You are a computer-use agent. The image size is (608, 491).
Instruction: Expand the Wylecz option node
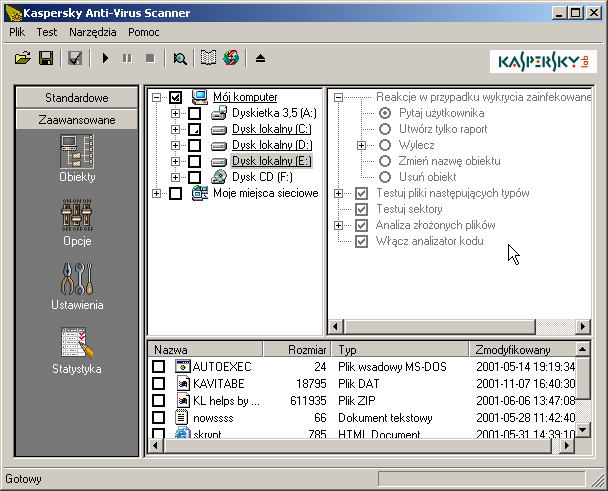click(361, 145)
